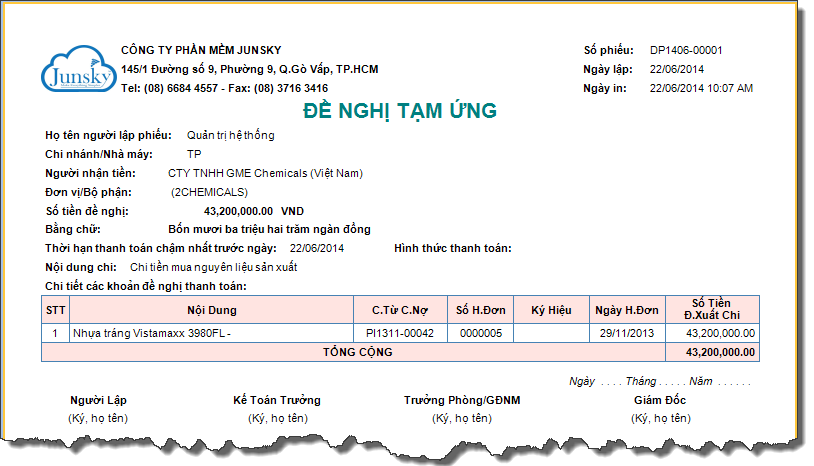The width and height of the screenshot is (814, 466).
Task: Select the voucher number DP1406-00001
Action: point(686,50)
